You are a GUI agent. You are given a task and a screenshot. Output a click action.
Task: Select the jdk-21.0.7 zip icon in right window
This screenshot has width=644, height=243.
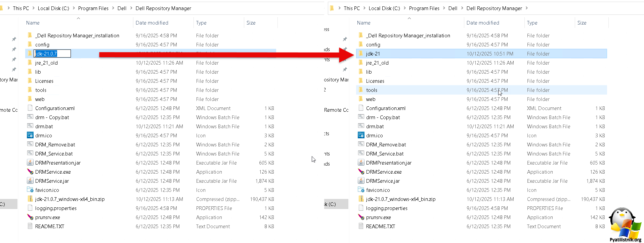[361, 199]
